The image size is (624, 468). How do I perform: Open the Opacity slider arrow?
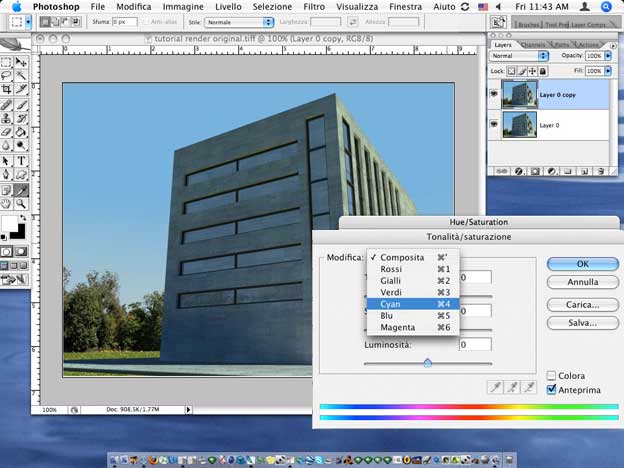[608, 57]
